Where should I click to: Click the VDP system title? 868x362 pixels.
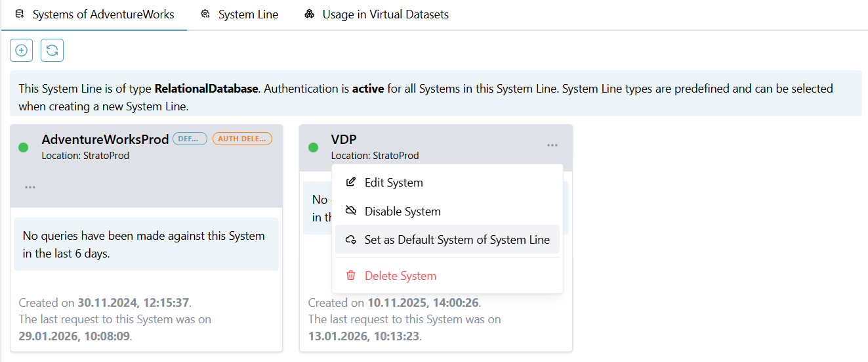click(x=344, y=139)
